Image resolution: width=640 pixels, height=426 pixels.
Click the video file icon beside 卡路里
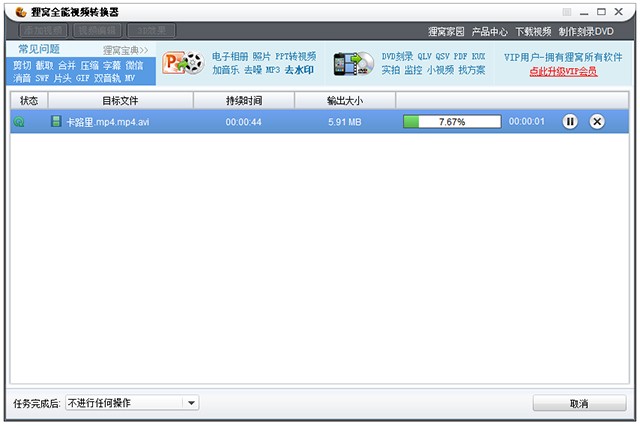click(x=56, y=121)
